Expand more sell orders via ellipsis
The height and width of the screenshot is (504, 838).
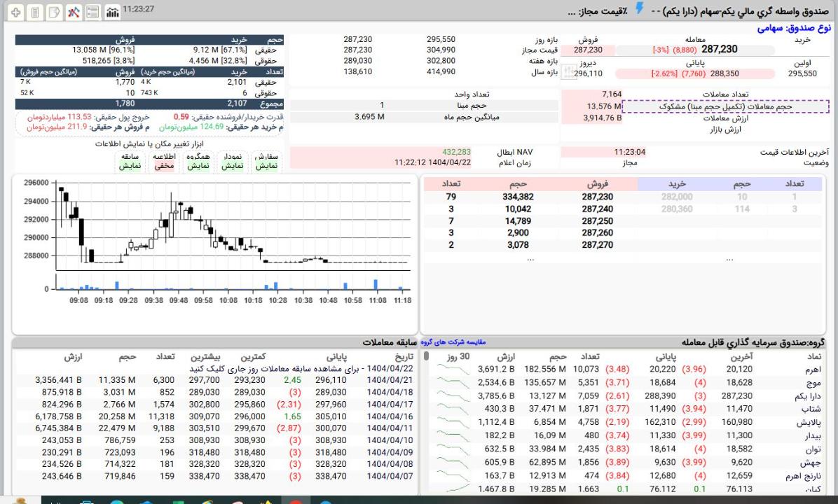(530, 259)
